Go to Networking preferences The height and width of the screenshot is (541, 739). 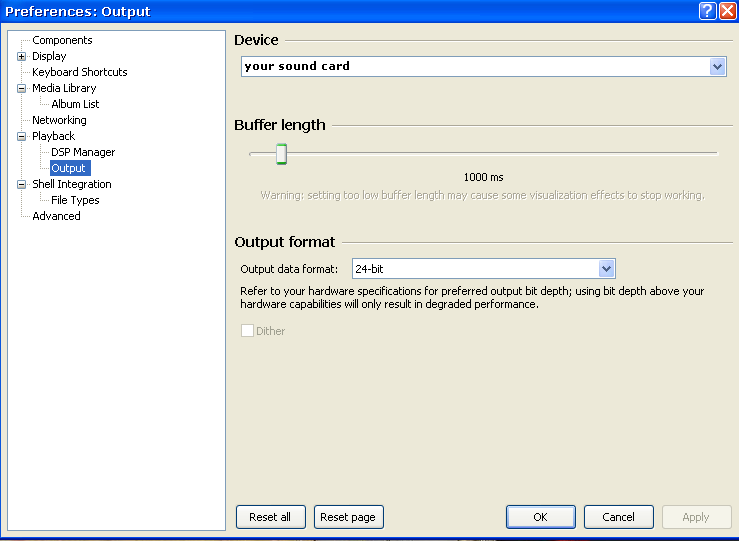click(x=59, y=120)
